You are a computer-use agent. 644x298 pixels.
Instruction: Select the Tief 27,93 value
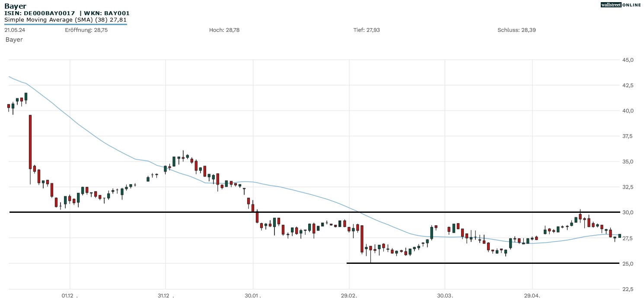(x=367, y=30)
